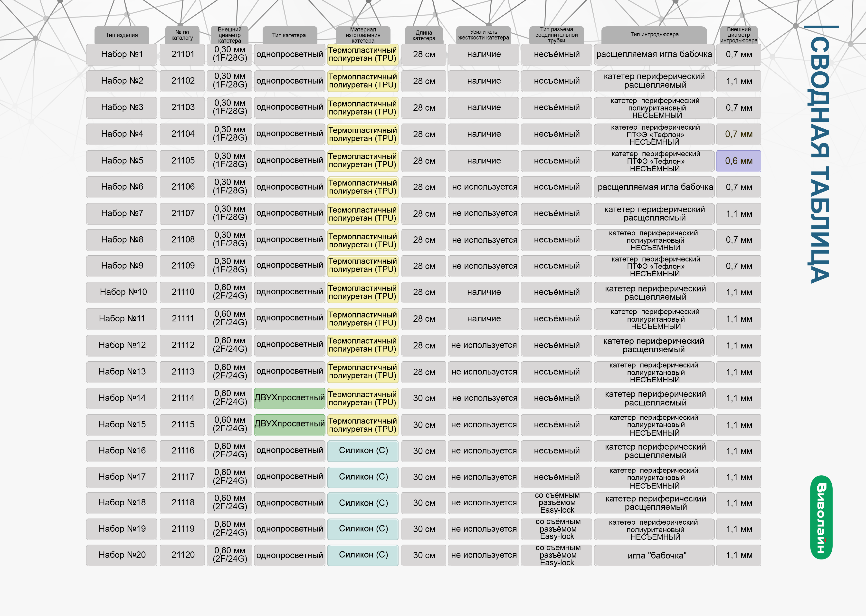The image size is (866, 616).
Task: Click the TPU material cell for Набор №1
Action: coord(363,54)
